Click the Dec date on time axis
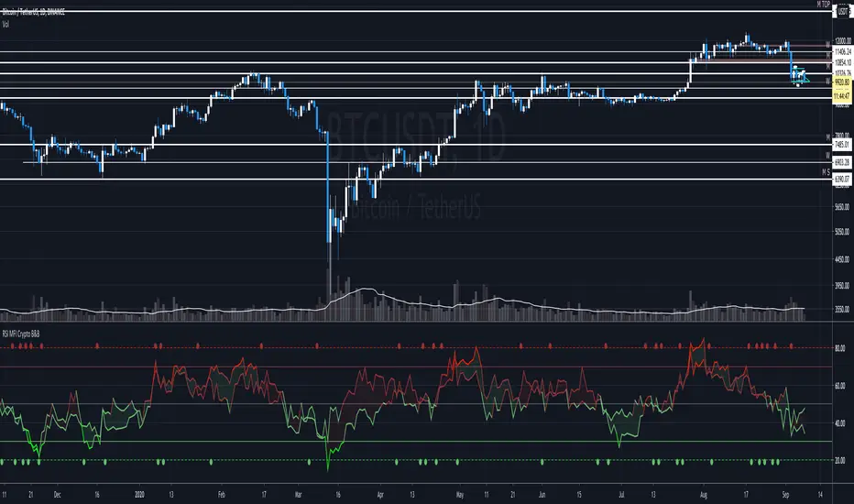 57,495
